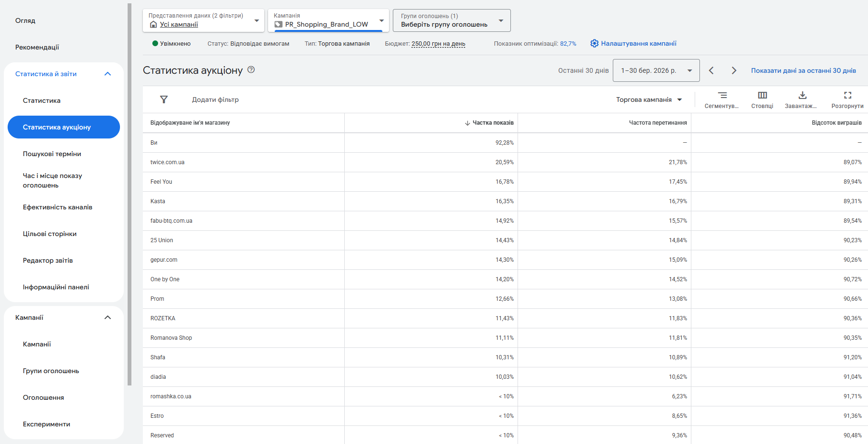Screen dimensions: 868x444
Task: Sort by Відображуване ім'я магазину header
Action: [x=190, y=123]
